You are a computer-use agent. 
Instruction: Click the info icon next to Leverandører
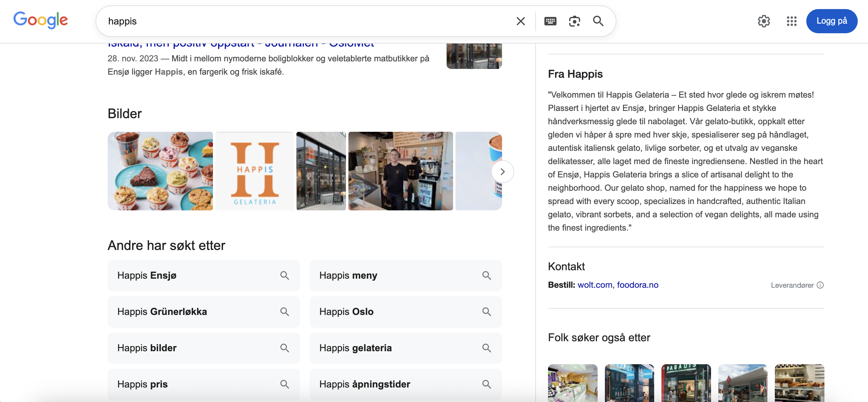pos(820,285)
